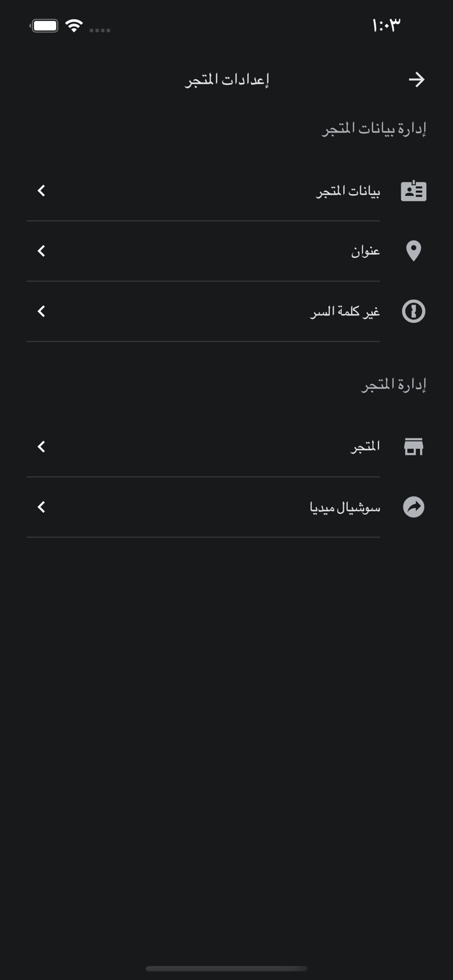
Task: Select the عنوان menu entry
Action: pos(366,251)
